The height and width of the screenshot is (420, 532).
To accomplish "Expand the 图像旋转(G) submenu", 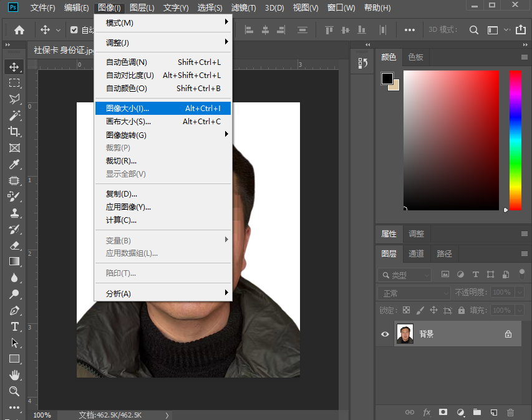I will pyautogui.click(x=163, y=135).
